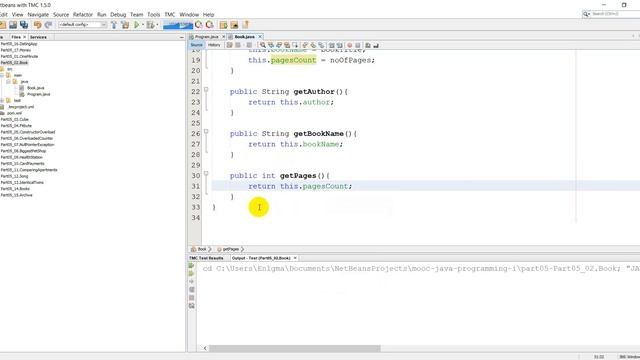The image size is (640, 360).
Task: Switch to TMC Test Results tab
Action: [207, 258]
